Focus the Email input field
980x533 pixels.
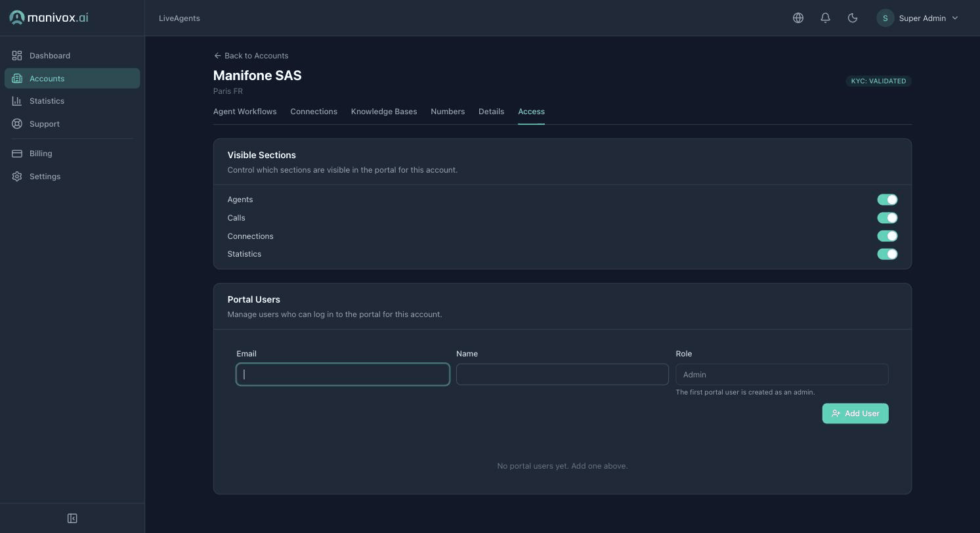tap(343, 375)
